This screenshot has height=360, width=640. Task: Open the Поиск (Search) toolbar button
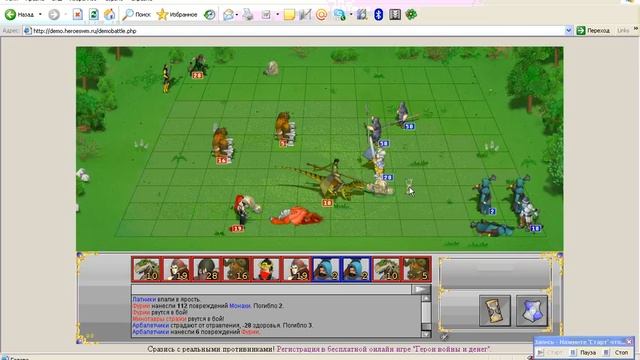[x=137, y=15]
